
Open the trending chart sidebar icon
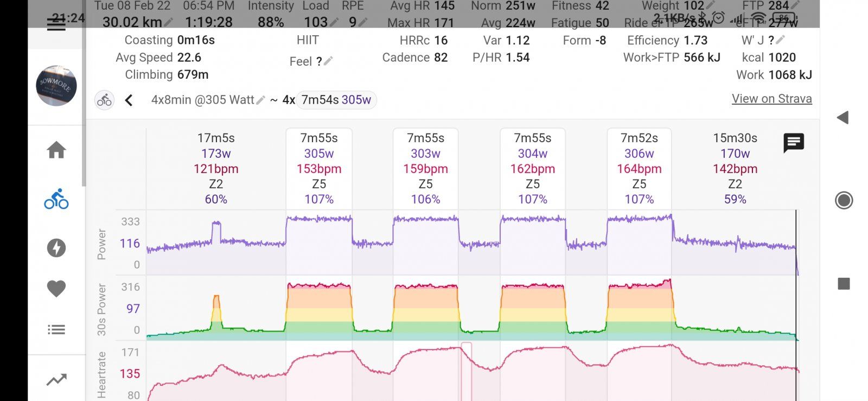(x=56, y=380)
